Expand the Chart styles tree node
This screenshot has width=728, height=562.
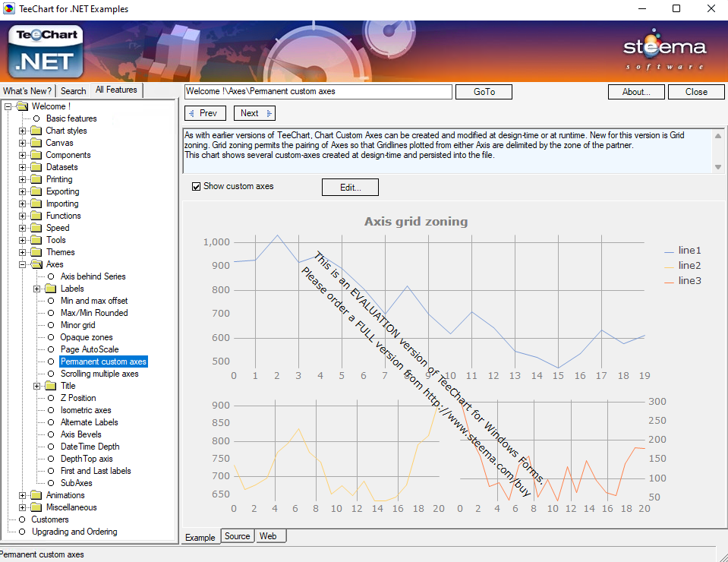click(22, 131)
